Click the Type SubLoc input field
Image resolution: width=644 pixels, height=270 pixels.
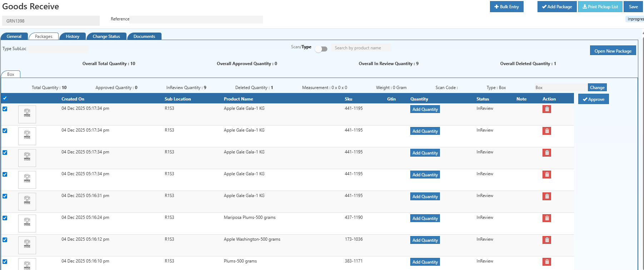(x=58, y=49)
